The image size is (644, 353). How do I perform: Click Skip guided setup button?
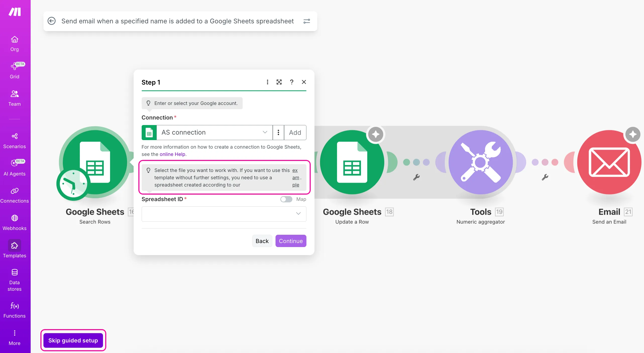pos(73,340)
